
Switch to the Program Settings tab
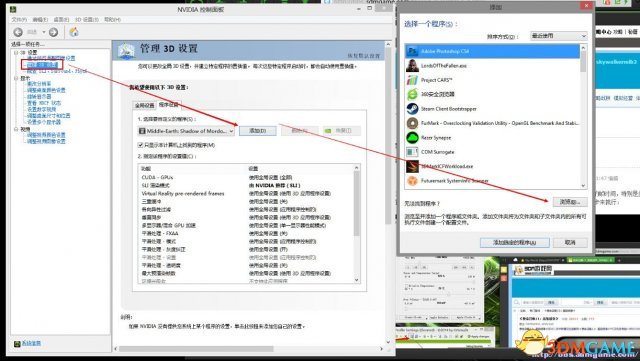click(x=168, y=105)
